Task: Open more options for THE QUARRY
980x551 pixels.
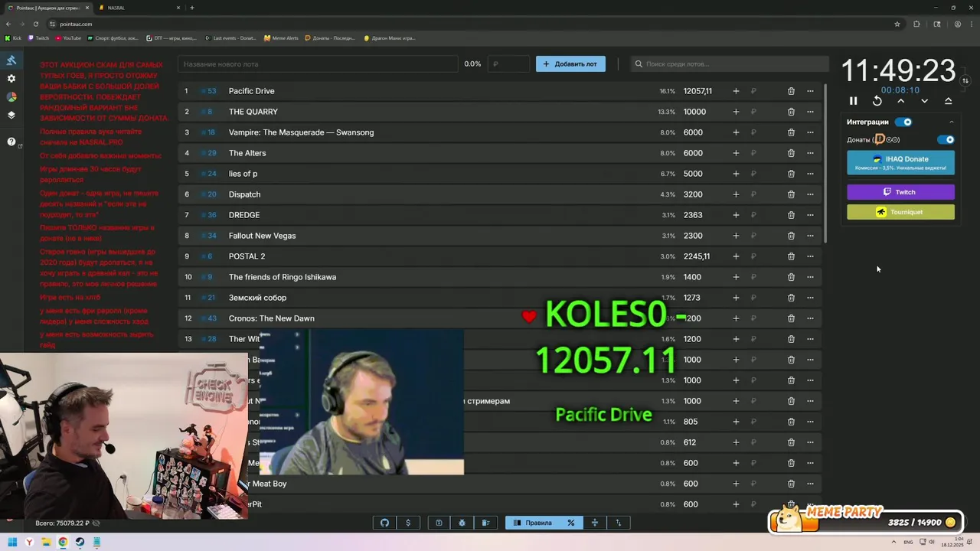Action: [x=810, y=112]
